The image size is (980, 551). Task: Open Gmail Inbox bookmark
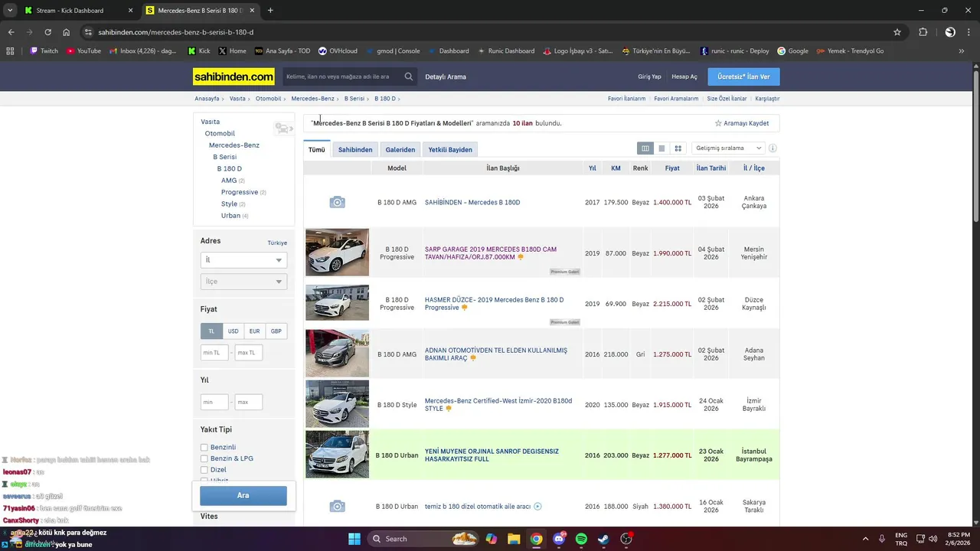tap(143, 51)
